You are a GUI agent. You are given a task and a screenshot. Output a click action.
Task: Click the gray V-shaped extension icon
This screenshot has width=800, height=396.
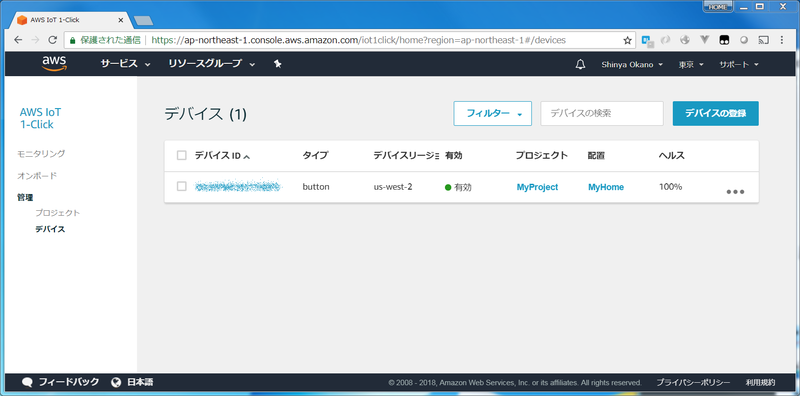click(x=705, y=40)
